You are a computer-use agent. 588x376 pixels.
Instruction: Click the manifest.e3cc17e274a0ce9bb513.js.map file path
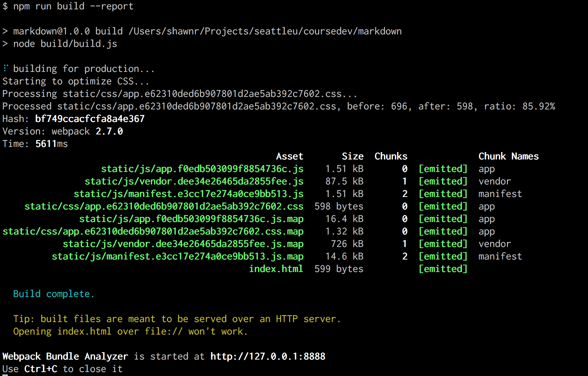pos(177,256)
